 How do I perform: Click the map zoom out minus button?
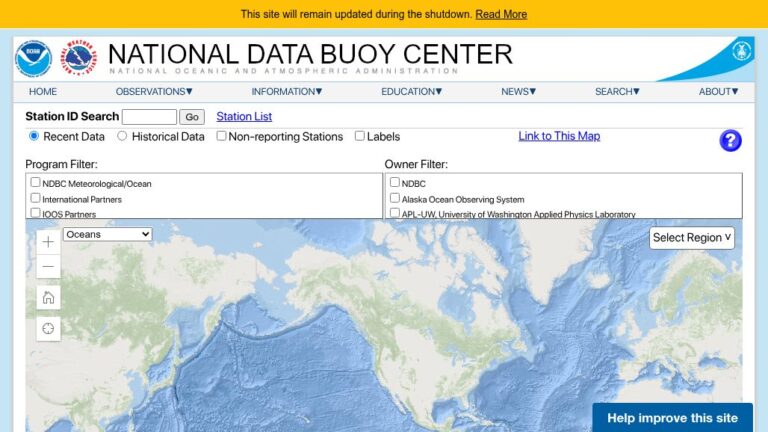point(48,267)
